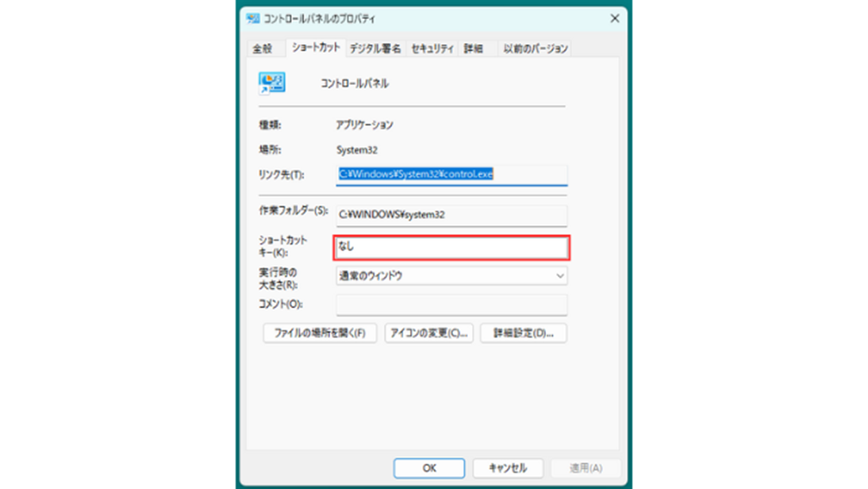
Task: Switch to the 詳細 tab
Action: click(474, 48)
